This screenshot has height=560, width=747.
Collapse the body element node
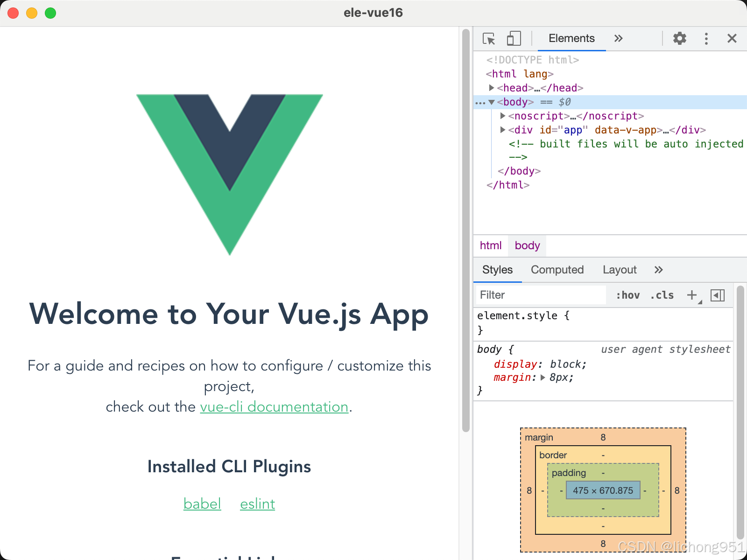click(x=492, y=102)
